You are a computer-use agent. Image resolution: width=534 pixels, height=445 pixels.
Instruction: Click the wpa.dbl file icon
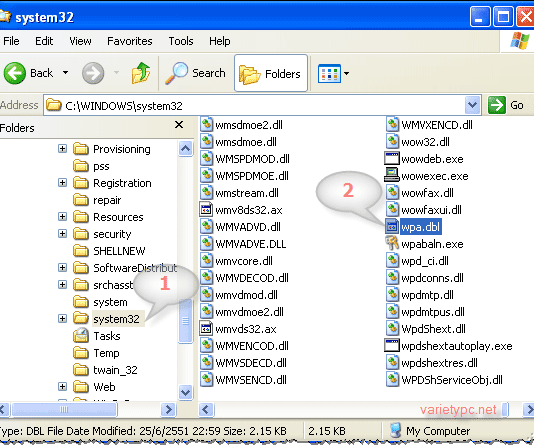pyautogui.click(x=392, y=227)
